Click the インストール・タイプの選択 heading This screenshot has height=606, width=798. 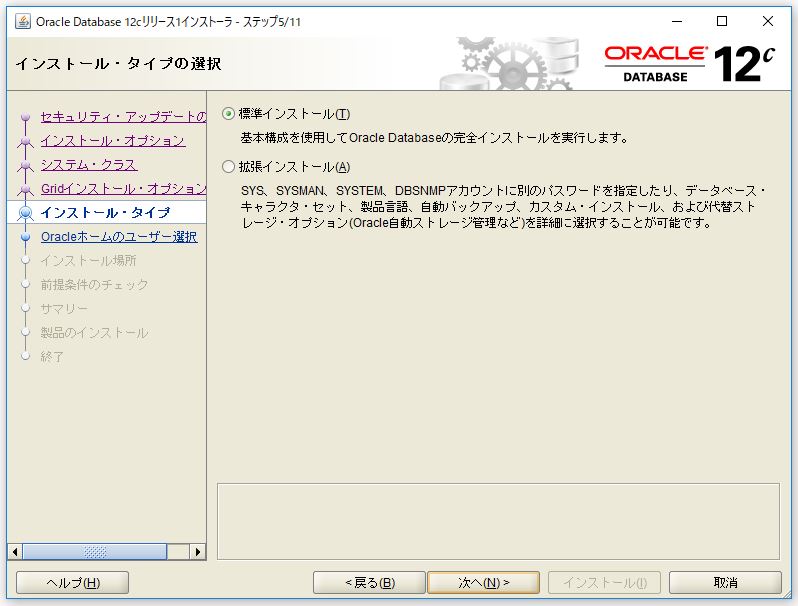[118, 64]
